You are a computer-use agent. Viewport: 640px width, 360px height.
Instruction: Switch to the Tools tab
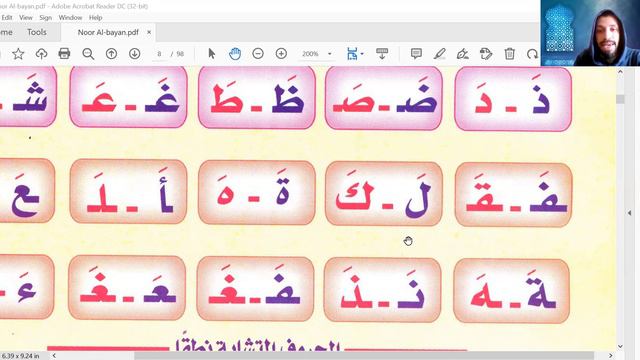(x=37, y=32)
